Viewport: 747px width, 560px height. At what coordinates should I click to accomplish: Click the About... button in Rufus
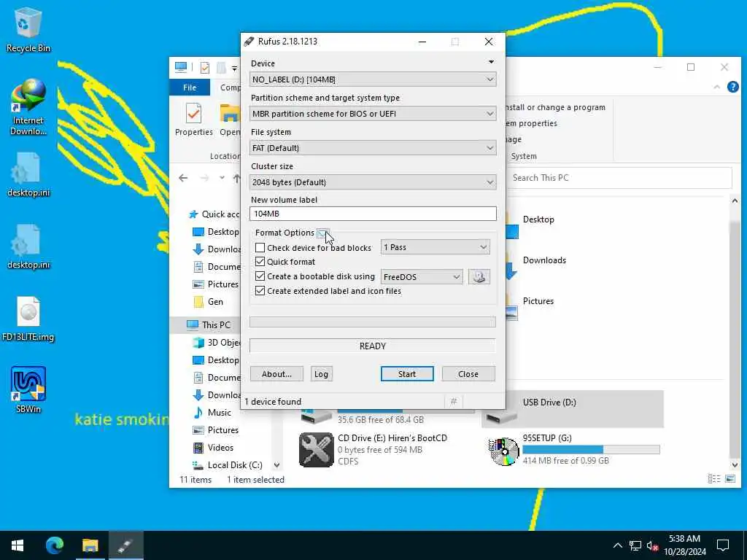276,374
